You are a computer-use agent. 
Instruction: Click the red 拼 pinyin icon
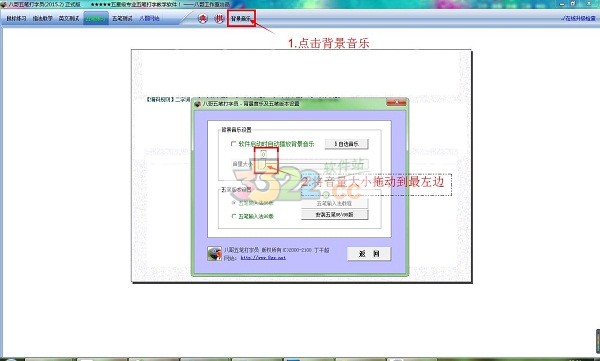click(x=218, y=18)
